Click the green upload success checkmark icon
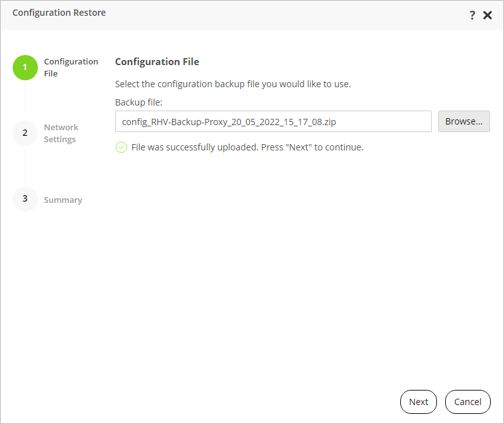Screen dimensions: 504x424 point(121,148)
